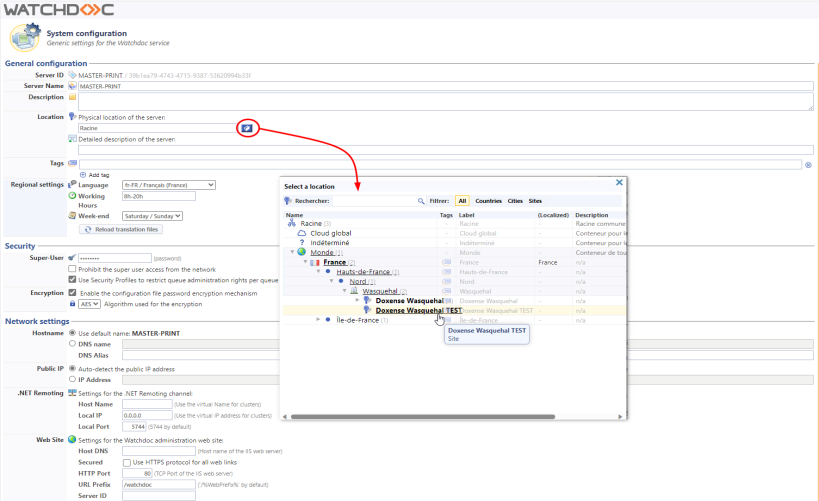Expand the Île-de-France tree node

pos(318,320)
